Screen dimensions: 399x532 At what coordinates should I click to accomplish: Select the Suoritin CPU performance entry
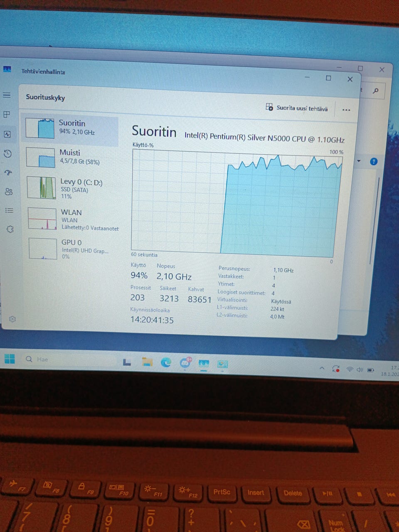pos(70,129)
